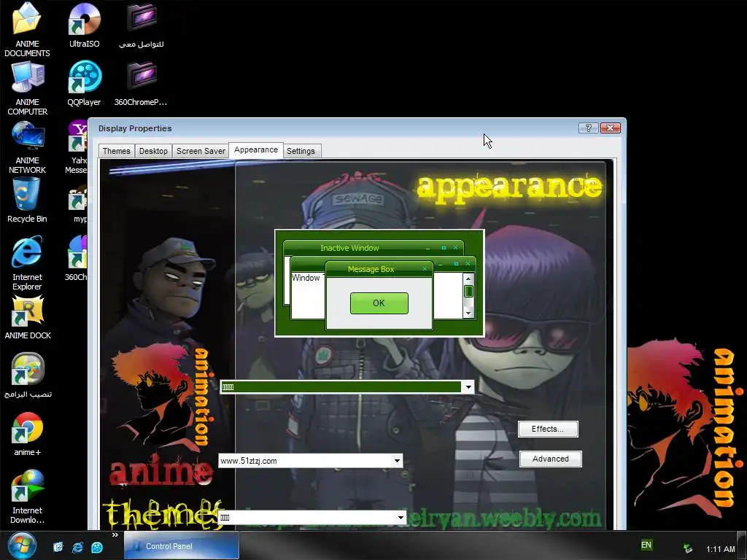The height and width of the screenshot is (560, 747).
Task: Click the preview scrollbar down arrow
Action: click(x=468, y=313)
